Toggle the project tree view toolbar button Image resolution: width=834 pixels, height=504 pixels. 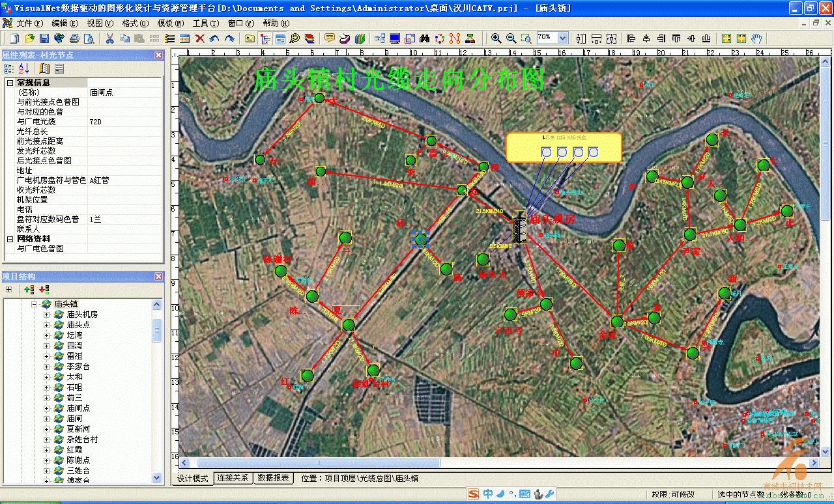[265, 39]
